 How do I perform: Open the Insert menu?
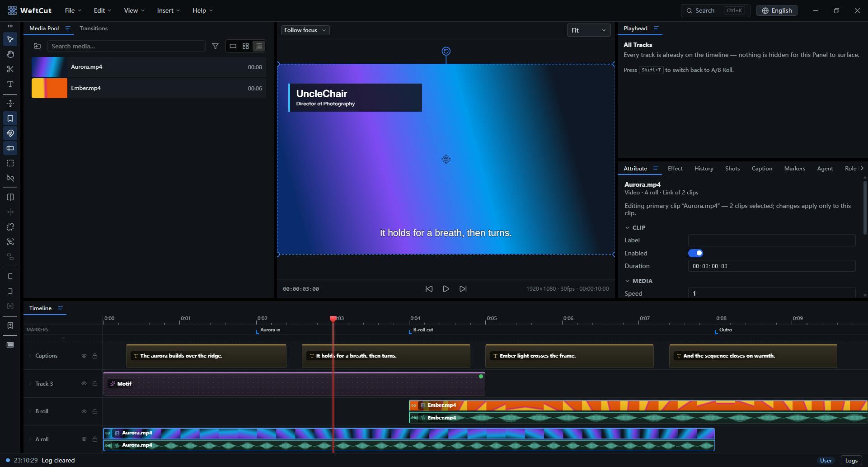(168, 10)
